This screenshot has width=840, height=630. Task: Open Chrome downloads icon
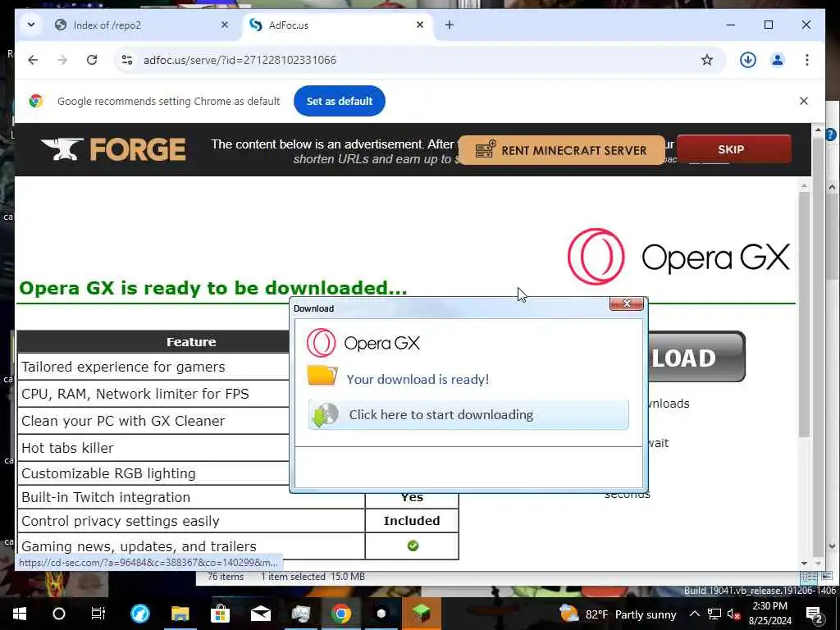[x=748, y=60]
